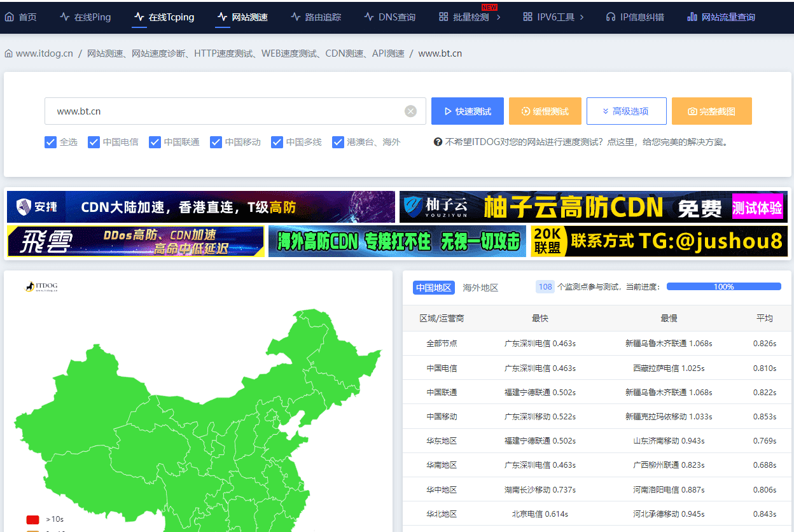Clear the URL field with the X icon

411,111
